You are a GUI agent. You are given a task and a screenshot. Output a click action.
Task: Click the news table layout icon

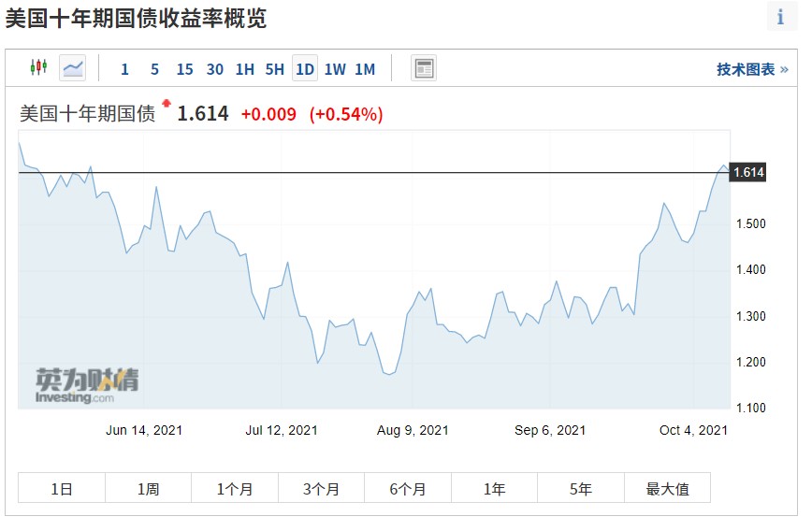pos(424,68)
